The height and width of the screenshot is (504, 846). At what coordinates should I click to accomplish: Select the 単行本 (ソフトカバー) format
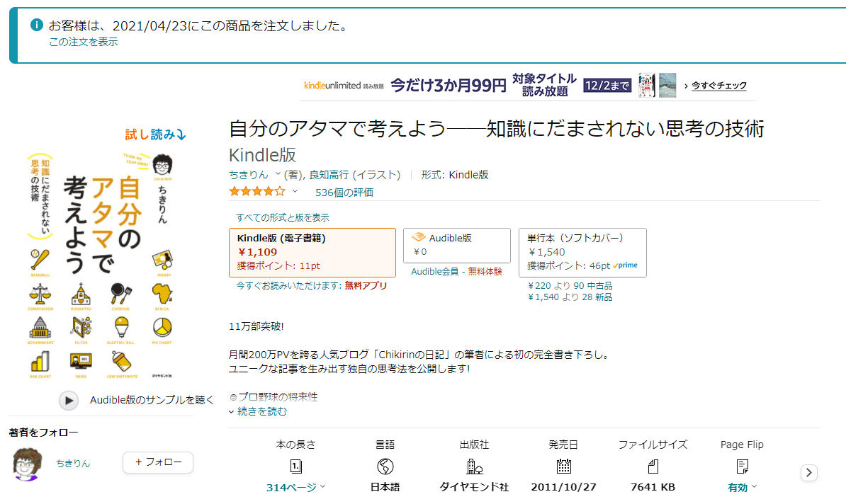click(582, 252)
